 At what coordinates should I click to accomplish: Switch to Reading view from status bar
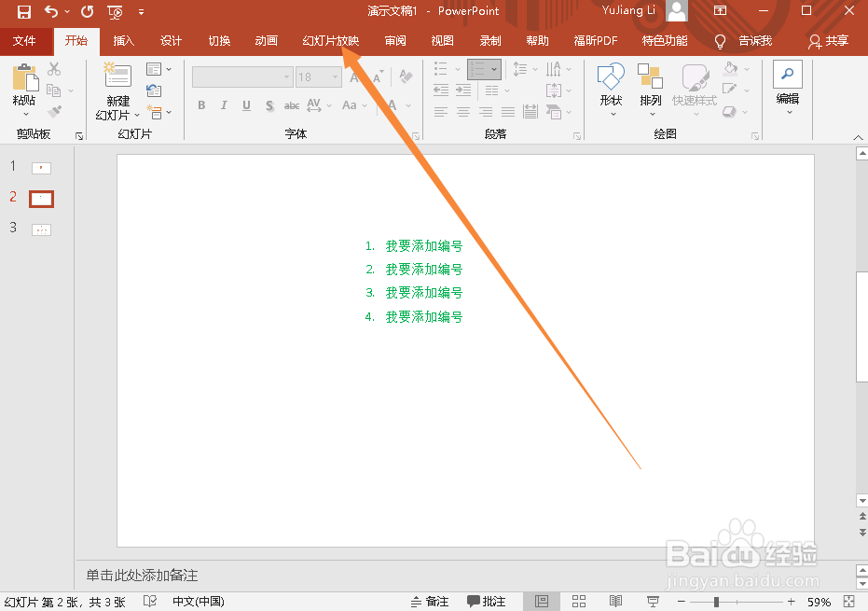[x=615, y=602]
